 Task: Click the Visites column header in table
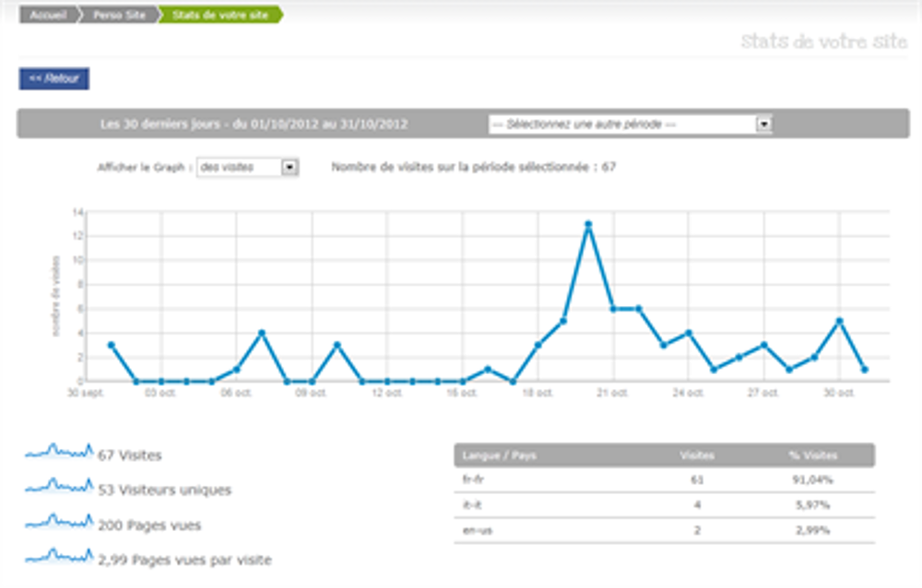696,455
